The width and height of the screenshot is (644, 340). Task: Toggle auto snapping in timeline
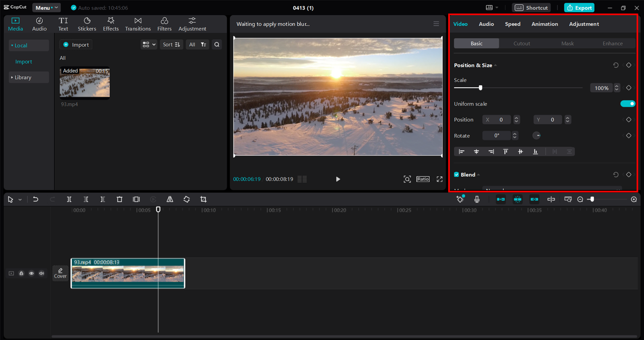tap(518, 199)
